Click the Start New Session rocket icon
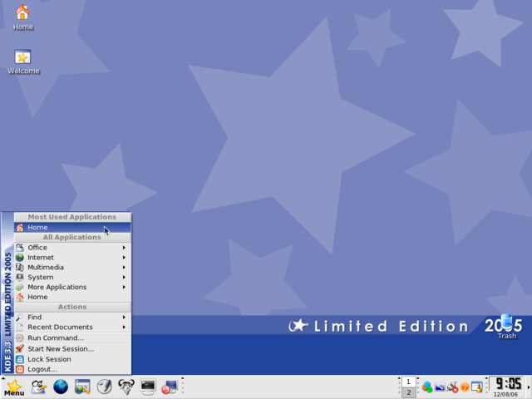This screenshot has height=399, width=532. point(20,348)
